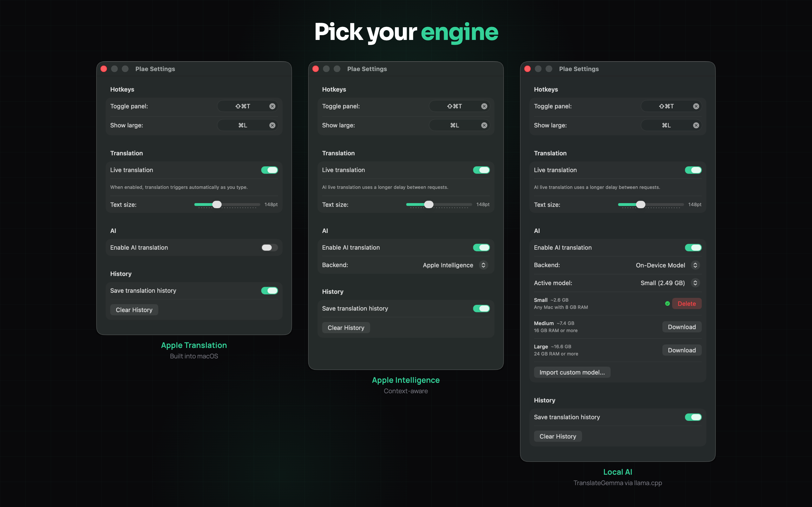Download the Medium model
Viewport: 812px width, 507px height.
(681, 327)
